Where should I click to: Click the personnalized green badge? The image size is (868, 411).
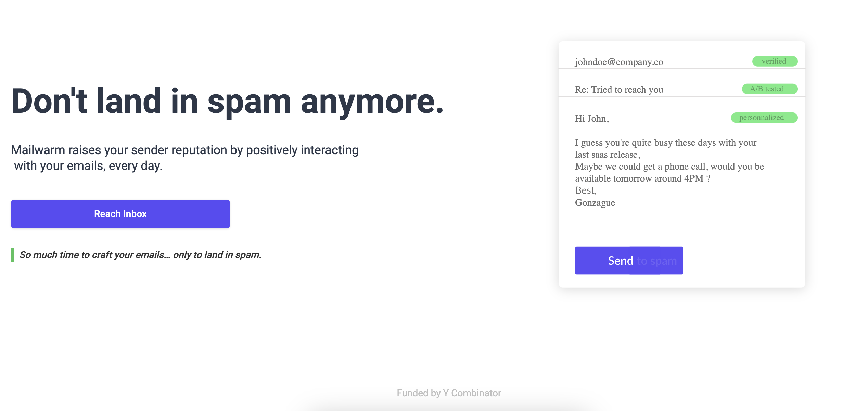tap(764, 118)
